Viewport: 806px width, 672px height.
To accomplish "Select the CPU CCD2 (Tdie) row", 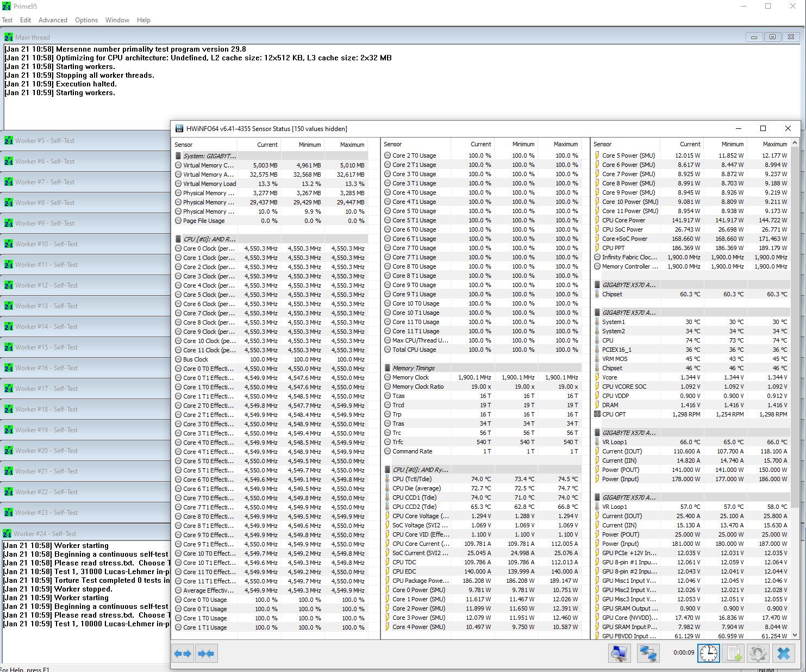I will pos(482,507).
